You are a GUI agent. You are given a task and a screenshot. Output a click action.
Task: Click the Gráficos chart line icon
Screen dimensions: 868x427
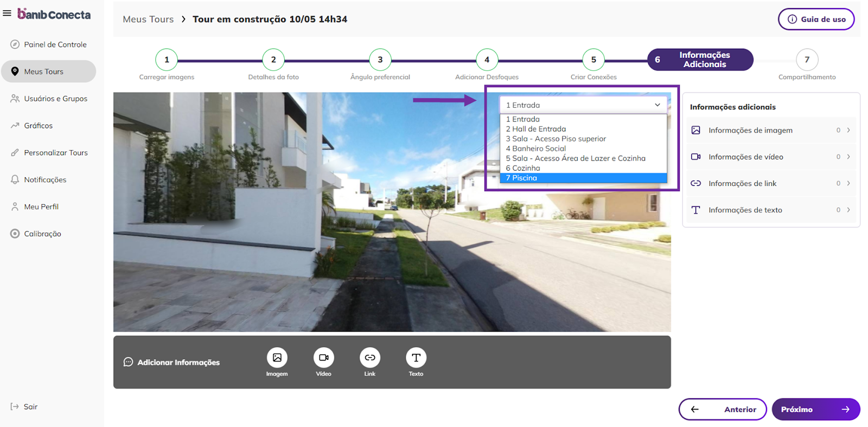click(x=15, y=125)
